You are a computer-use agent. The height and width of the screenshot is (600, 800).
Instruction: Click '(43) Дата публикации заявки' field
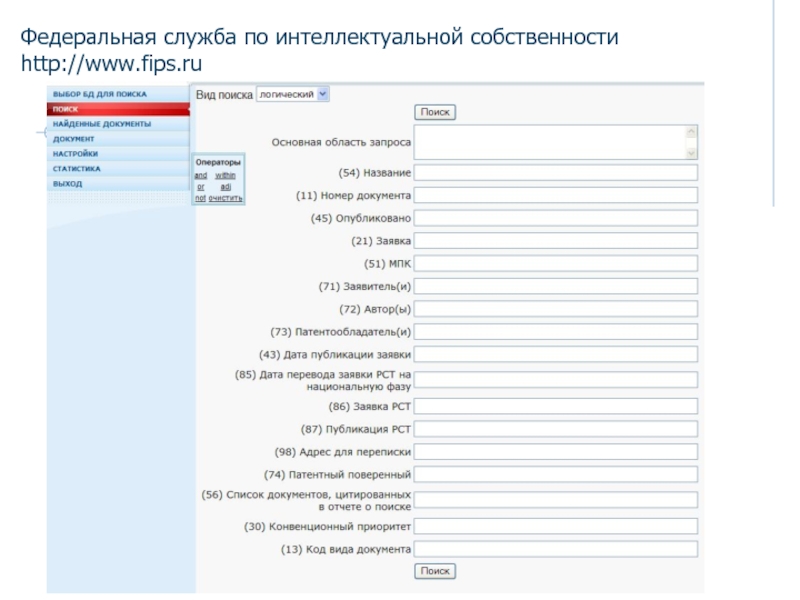(556, 354)
